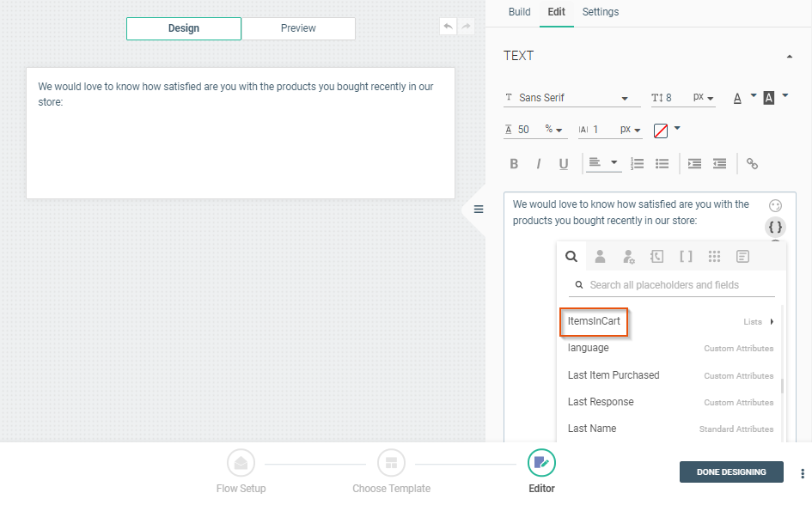Toggle italic formatting
Screen dimensions: 812x505
pyautogui.click(x=539, y=164)
